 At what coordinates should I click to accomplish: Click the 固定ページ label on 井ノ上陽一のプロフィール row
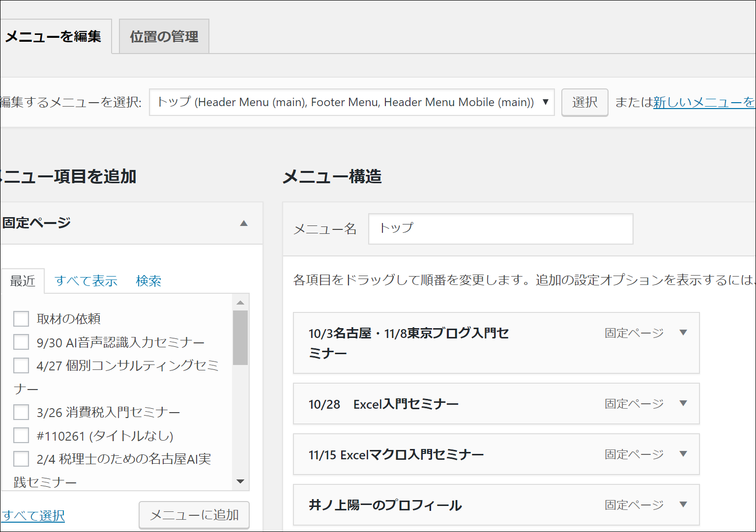click(634, 505)
